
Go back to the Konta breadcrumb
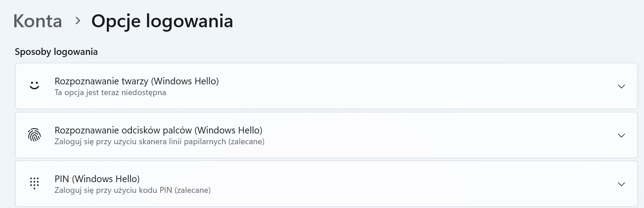pos(38,21)
